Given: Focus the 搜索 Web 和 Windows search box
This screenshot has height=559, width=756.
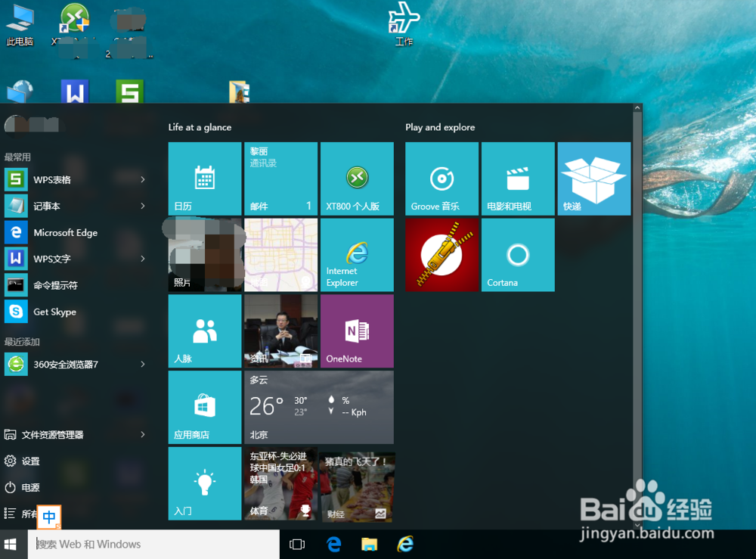Looking at the screenshot, I should 153,545.
